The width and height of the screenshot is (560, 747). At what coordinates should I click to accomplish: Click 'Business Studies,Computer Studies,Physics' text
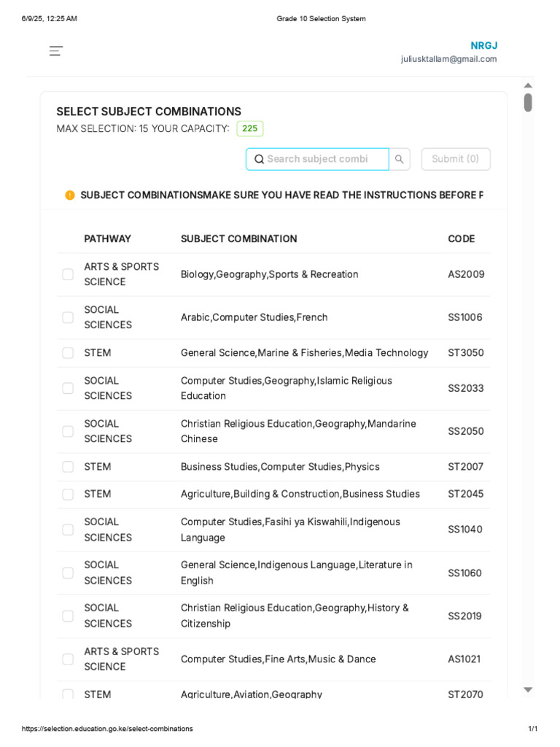tap(280, 466)
